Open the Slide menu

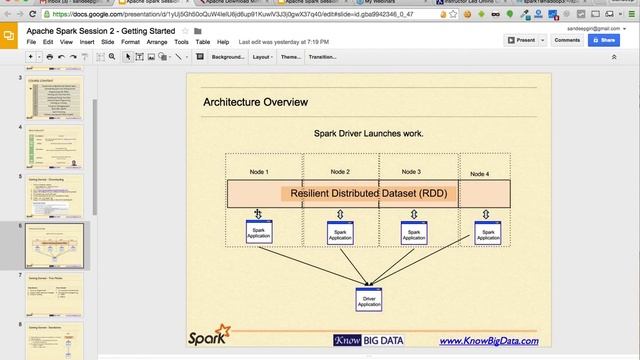(x=108, y=42)
